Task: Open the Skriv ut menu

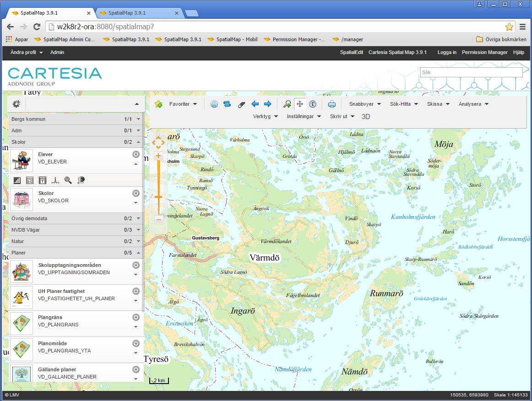Action: 342,116
